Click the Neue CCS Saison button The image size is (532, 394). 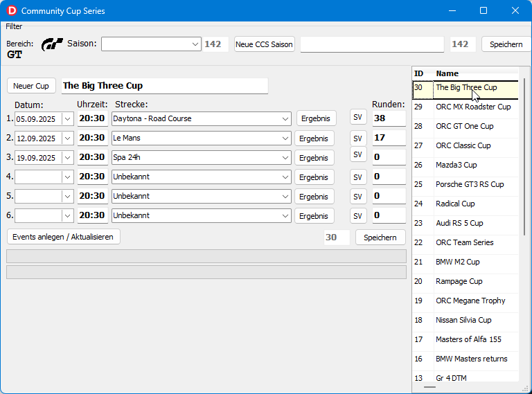(x=264, y=44)
